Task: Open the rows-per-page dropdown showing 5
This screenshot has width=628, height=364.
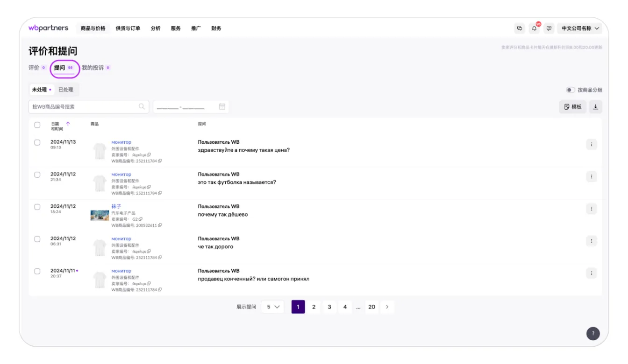Action: click(272, 307)
